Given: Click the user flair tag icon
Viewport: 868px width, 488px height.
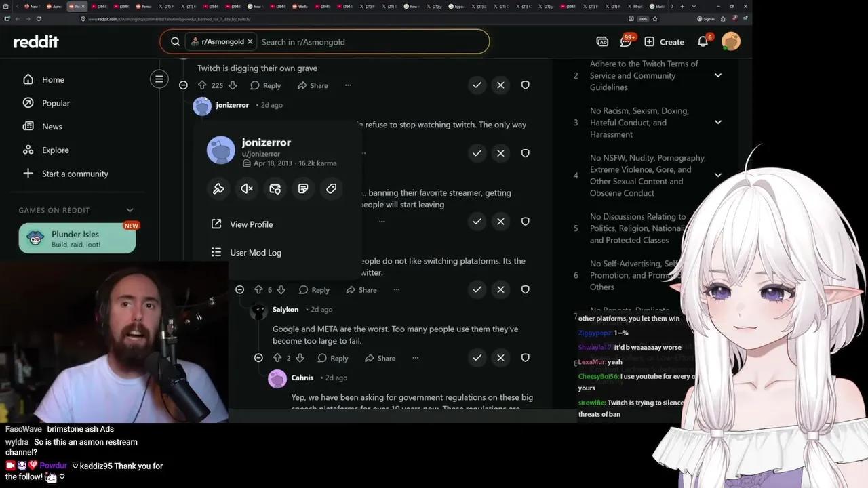Looking at the screenshot, I should pos(331,188).
